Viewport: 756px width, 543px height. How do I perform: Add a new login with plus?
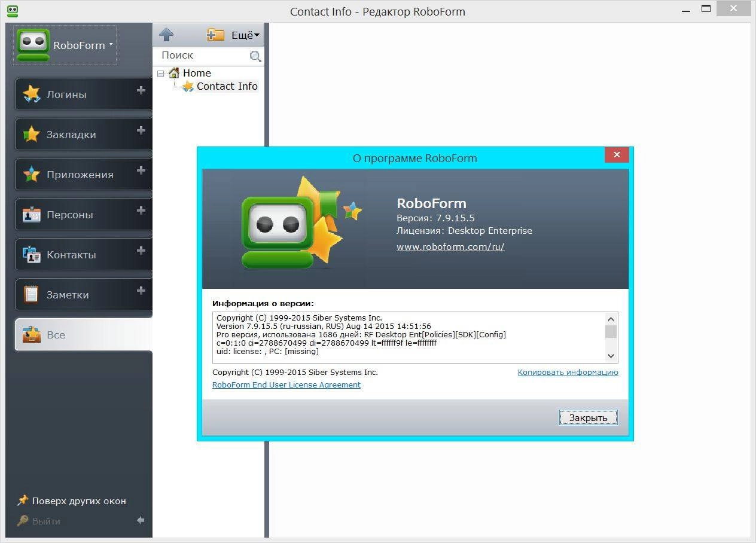(x=141, y=90)
